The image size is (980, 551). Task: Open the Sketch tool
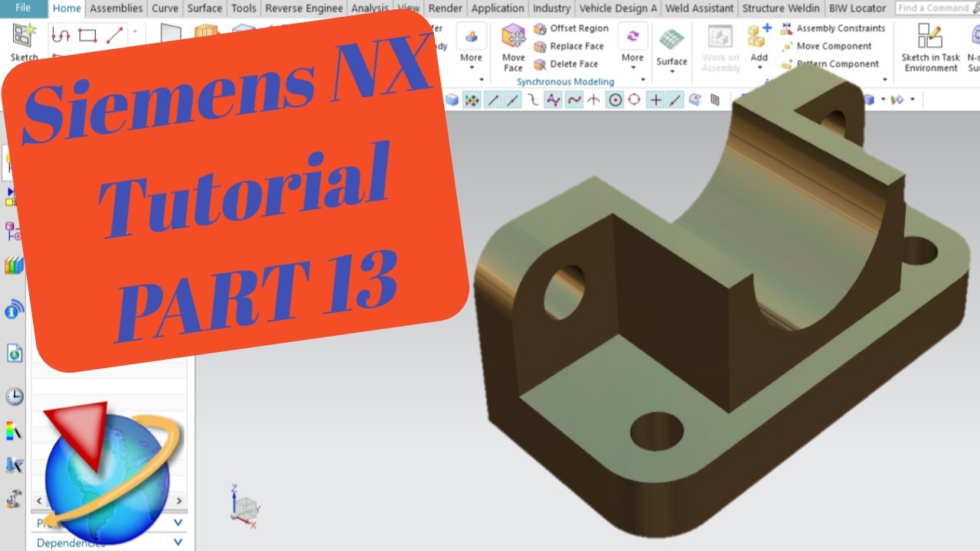pos(24,42)
